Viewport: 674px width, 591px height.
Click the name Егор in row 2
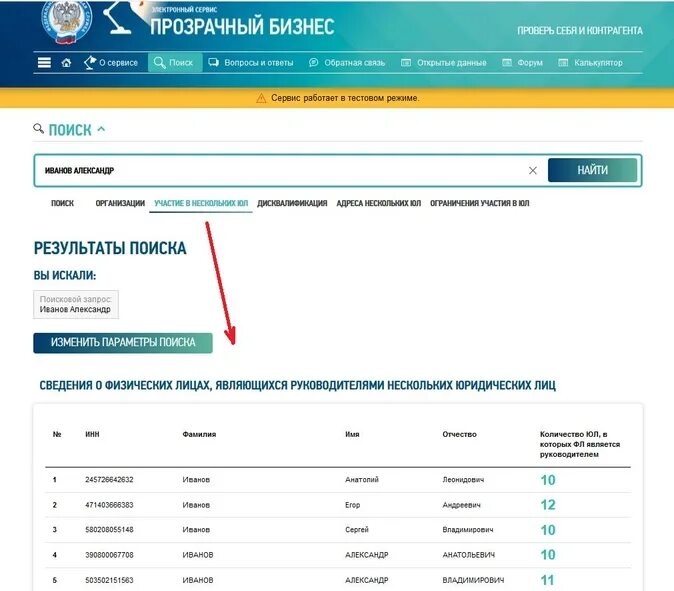(352, 505)
